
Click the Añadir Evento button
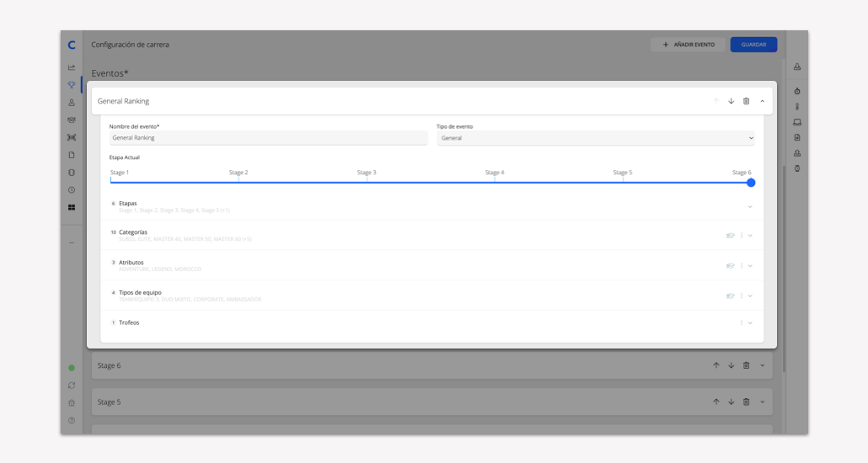(689, 45)
